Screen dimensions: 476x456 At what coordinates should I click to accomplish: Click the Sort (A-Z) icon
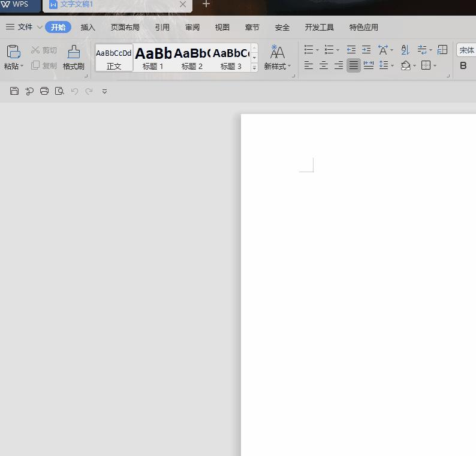pos(405,50)
